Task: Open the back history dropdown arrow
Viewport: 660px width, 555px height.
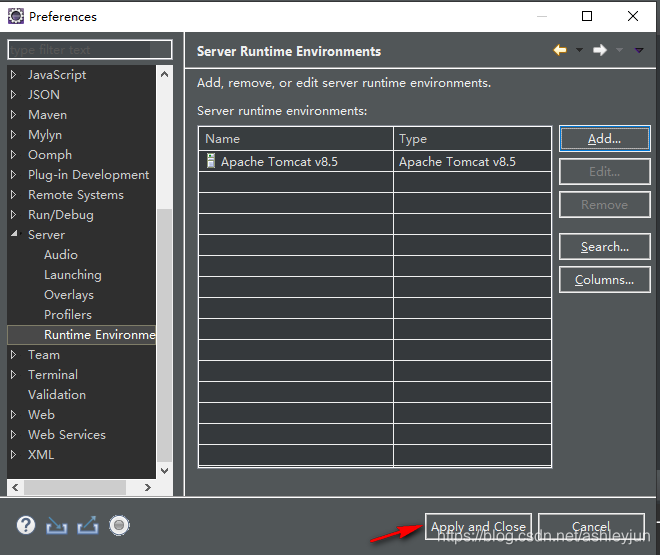Action: [x=579, y=50]
